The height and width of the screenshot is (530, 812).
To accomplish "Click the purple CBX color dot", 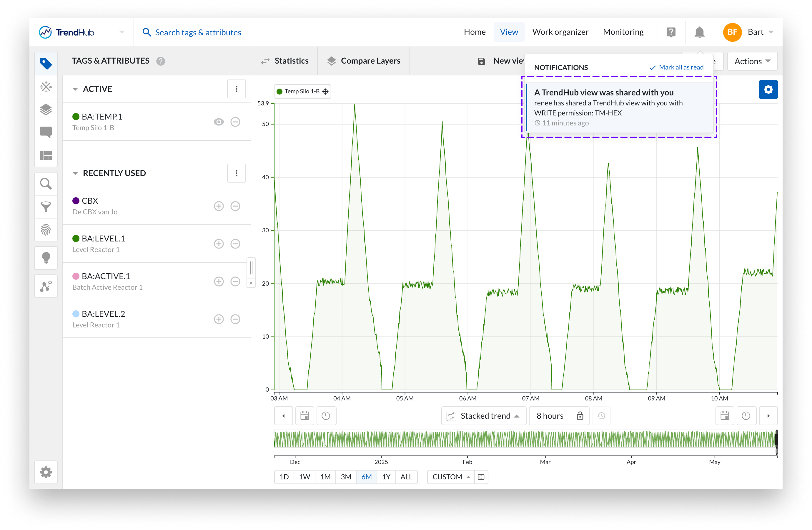I will coord(76,201).
